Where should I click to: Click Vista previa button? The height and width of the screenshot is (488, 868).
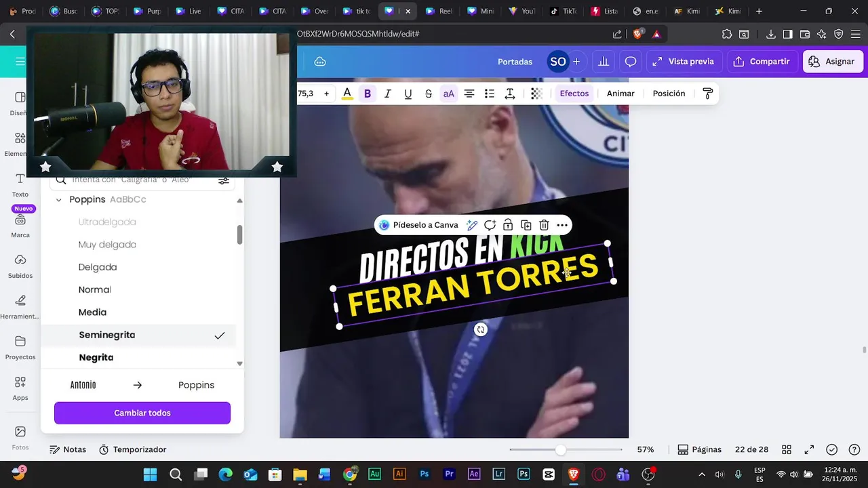pos(684,62)
